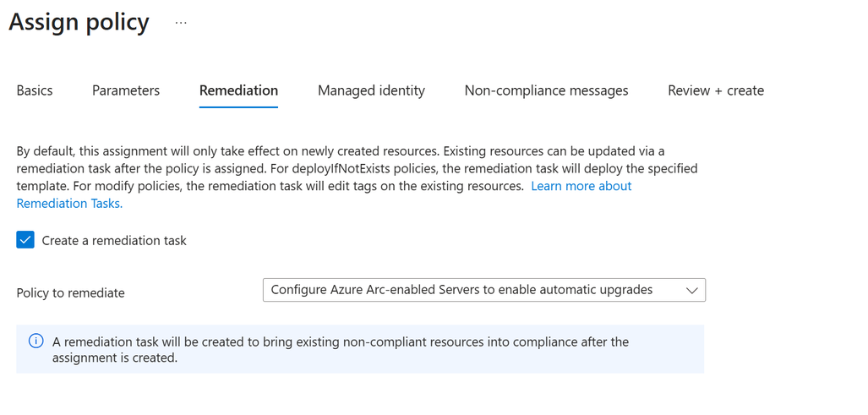Open the Non-compliance messages tab
Image resolution: width=868 pixels, height=415 pixels.
546,90
